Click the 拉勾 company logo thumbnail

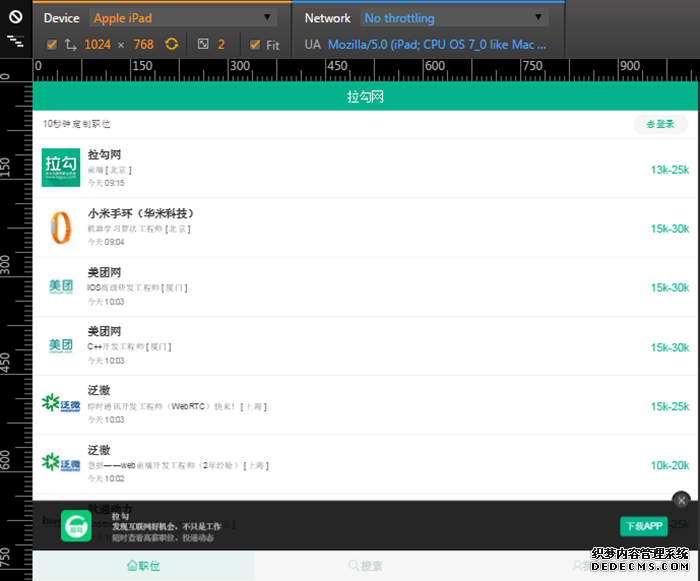pyautogui.click(x=61, y=167)
